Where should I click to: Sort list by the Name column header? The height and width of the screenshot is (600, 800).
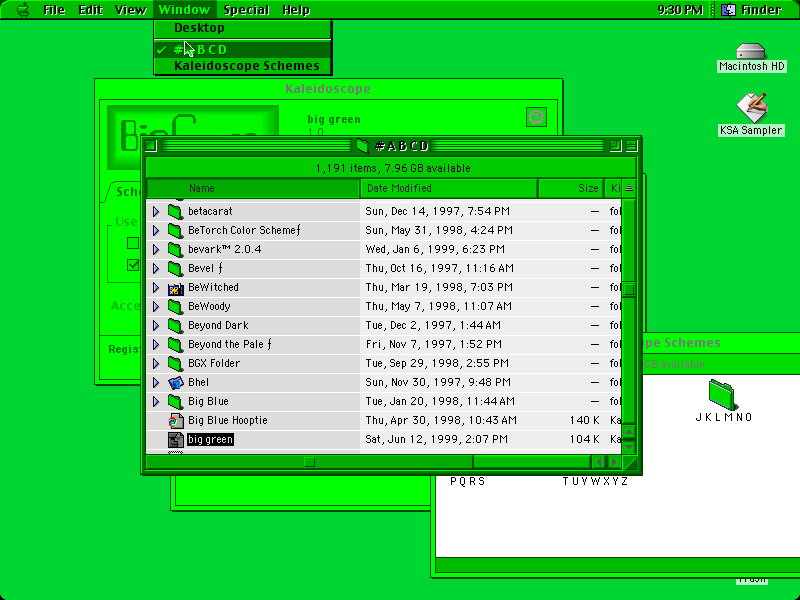(253, 188)
